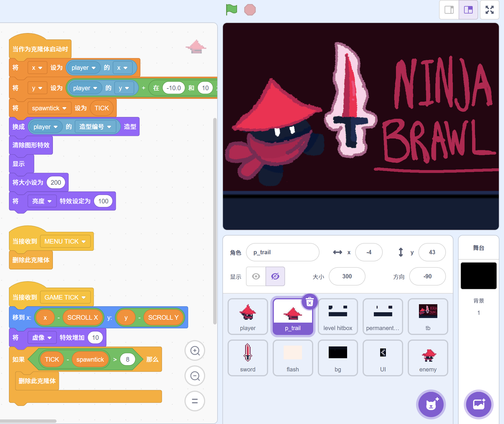The height and width of the screenshot is (424, 504).
Task: Open the MENU TICK broadcast dropdown
Action: pos(84,242)
